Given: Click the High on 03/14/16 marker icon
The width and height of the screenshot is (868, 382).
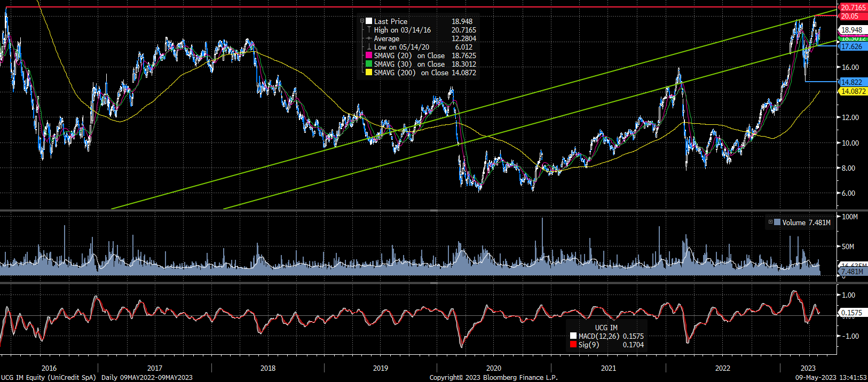Looking at the screenshot, I should [x=368, y=30].
